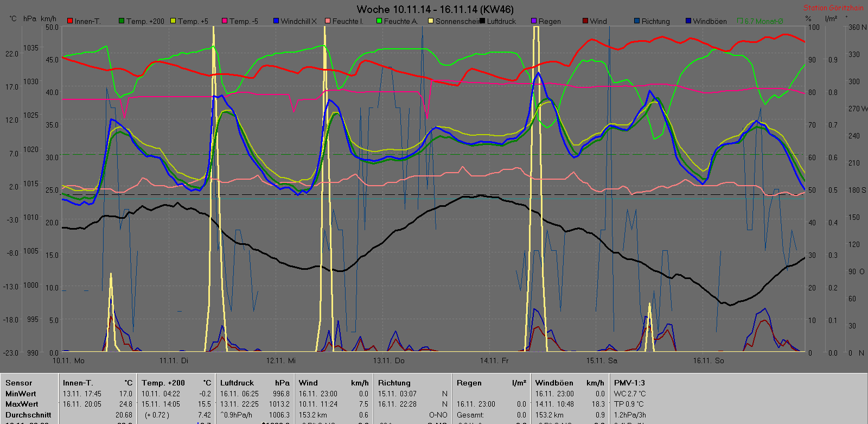Click the -0.2 minimum temperature value
868x424 pixels.
point(205,394)
